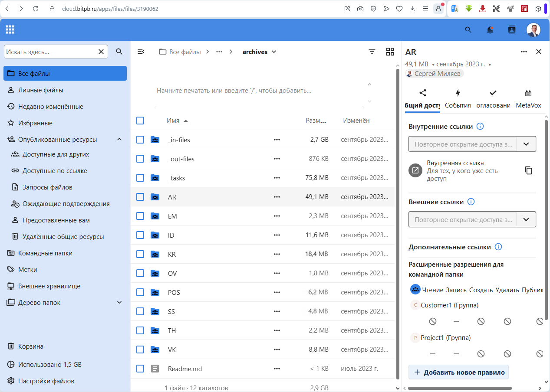550x392 pixels.
Task: Open the apps grid menu
Action: 10,30
